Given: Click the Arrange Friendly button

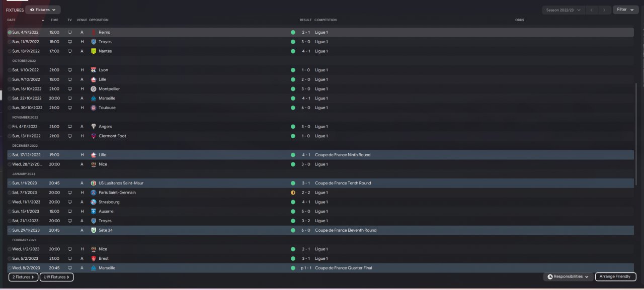Looking at the screenshot, I should (x=615, y=276).
